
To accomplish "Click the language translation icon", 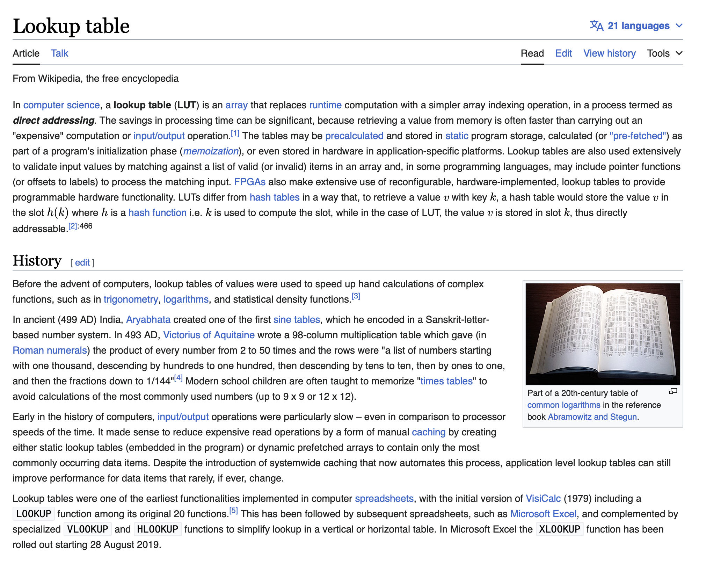I will (x=597, y=26).
